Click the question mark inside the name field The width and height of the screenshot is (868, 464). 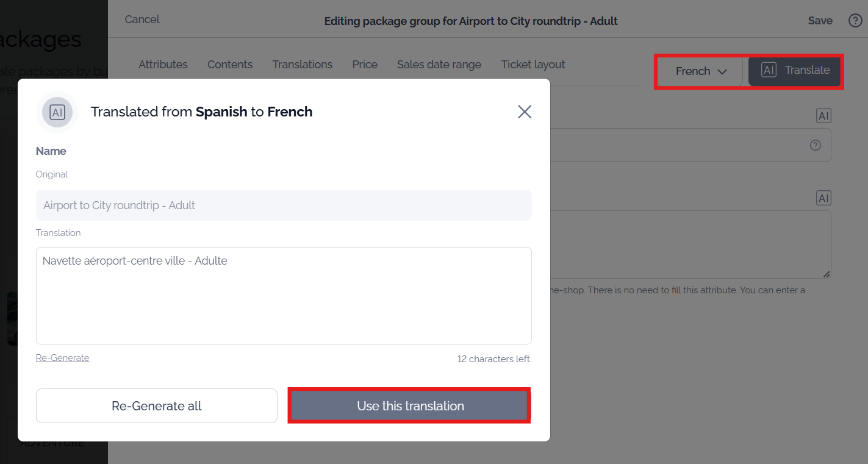tap(816, 145)
